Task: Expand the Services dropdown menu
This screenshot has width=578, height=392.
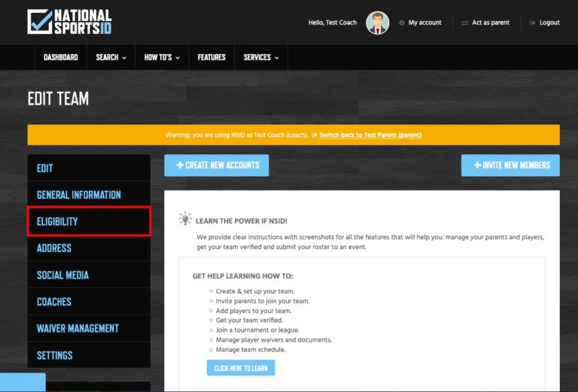Action: coord(260,57)
